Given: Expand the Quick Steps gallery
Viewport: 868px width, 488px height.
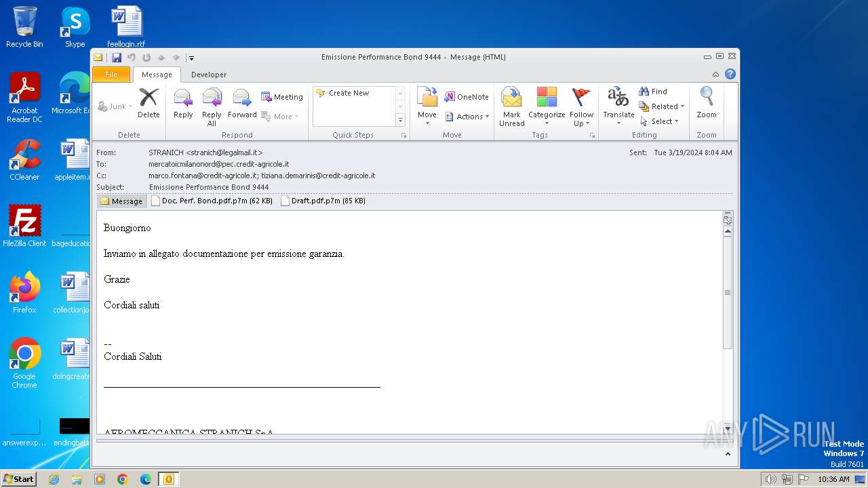Looking at the screenshot, I should pyautogui.click(x=400, y=120).
